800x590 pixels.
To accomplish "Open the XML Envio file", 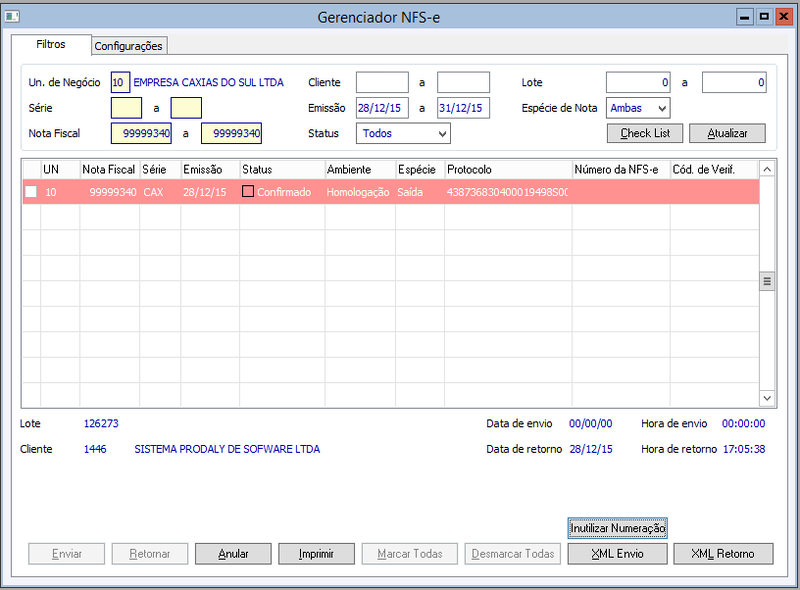I will pyautogui.click(x=617, y=554).
